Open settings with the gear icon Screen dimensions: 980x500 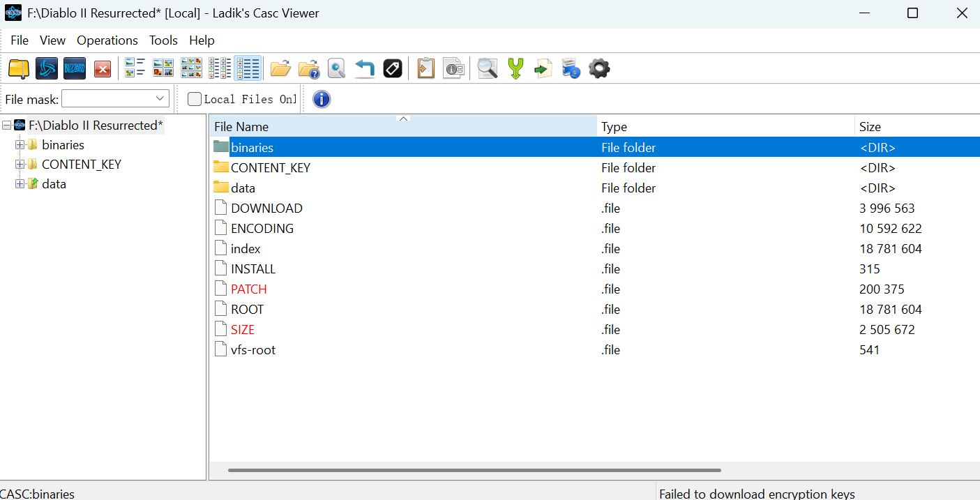[599, 68]
